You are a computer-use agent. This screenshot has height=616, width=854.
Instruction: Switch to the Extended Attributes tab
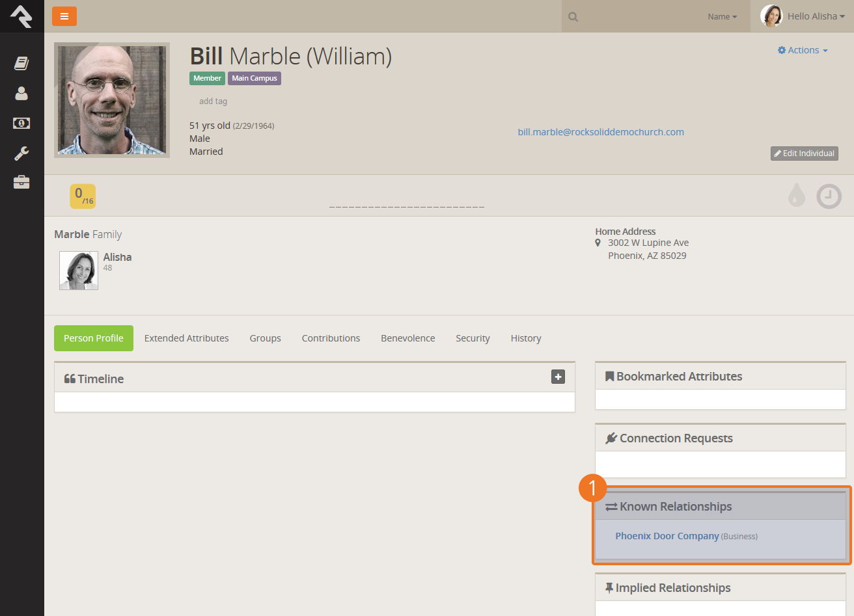pos(186,338)
